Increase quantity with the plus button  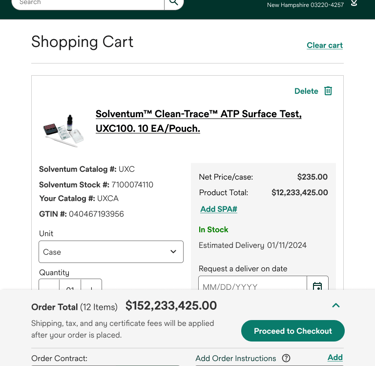click(x=91, y=285)
